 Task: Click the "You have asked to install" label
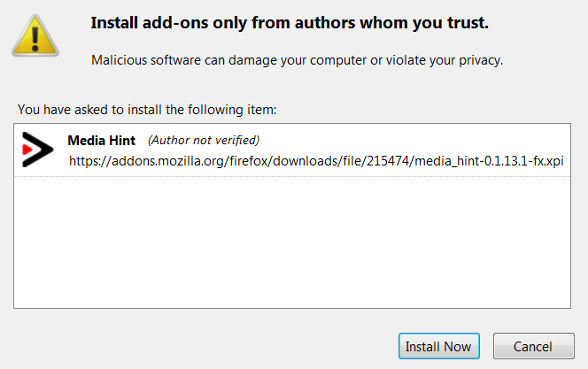[147, 110]
